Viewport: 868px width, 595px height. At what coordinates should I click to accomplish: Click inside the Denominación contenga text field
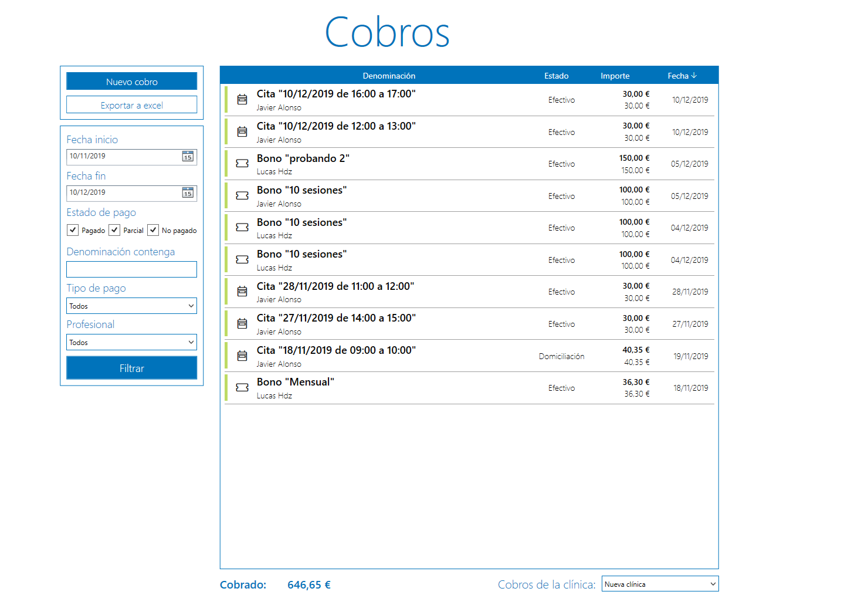[131, 269]
